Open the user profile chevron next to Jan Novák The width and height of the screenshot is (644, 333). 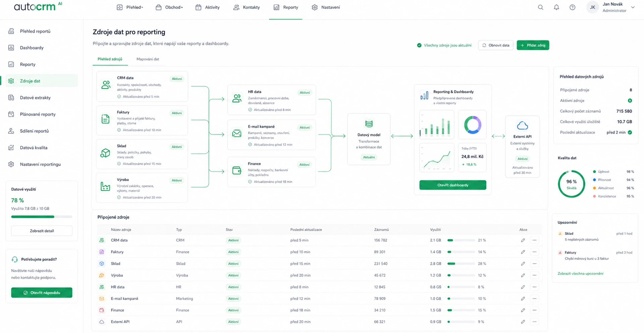(633, 7)
